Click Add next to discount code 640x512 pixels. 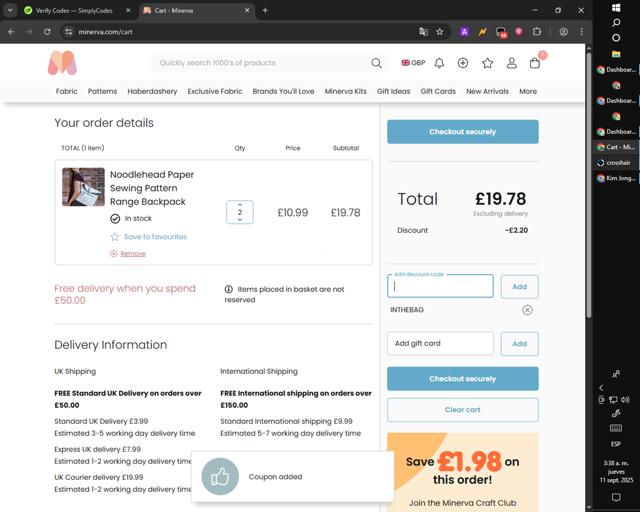coord(519,287)
